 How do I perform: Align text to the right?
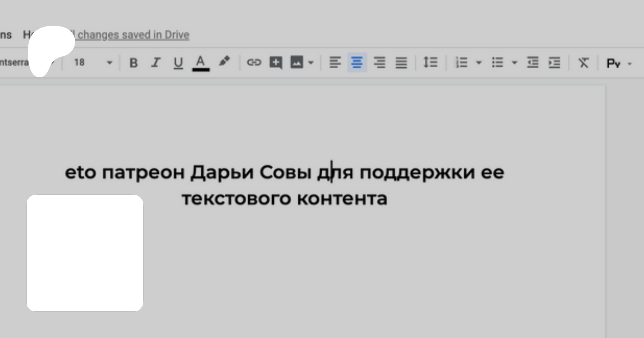[379, 63]
